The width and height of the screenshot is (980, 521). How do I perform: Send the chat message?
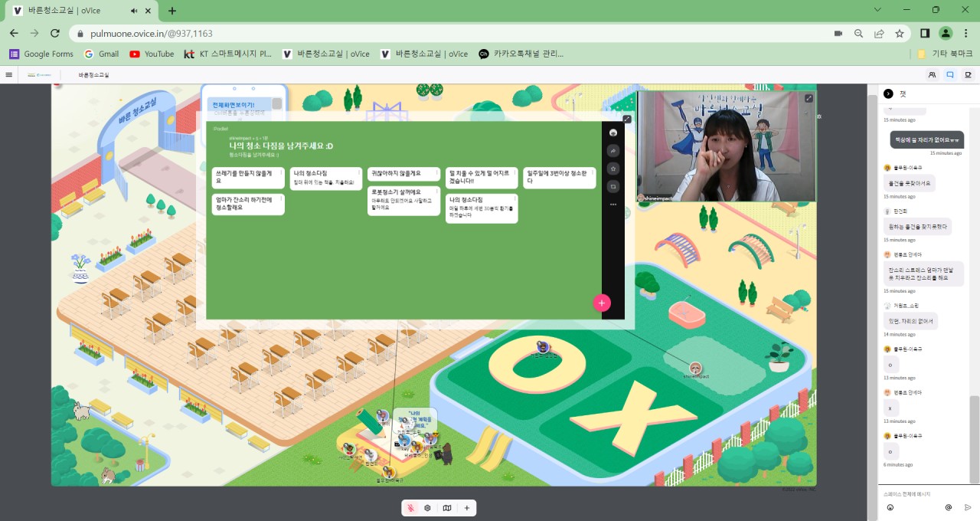[968, 507]
